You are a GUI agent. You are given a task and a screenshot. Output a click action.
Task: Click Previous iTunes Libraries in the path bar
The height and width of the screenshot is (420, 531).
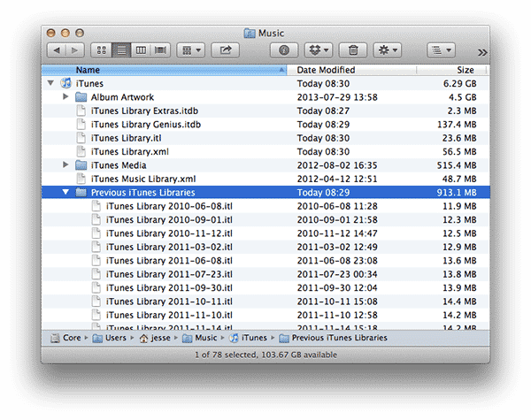coord(334,338)
